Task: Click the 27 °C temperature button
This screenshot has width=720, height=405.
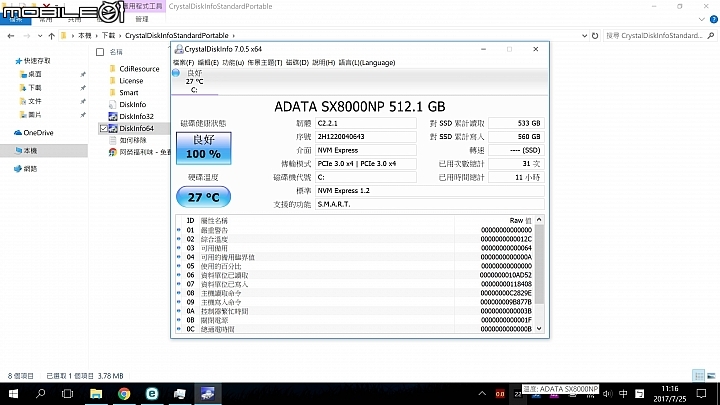Action: (203, 197)
